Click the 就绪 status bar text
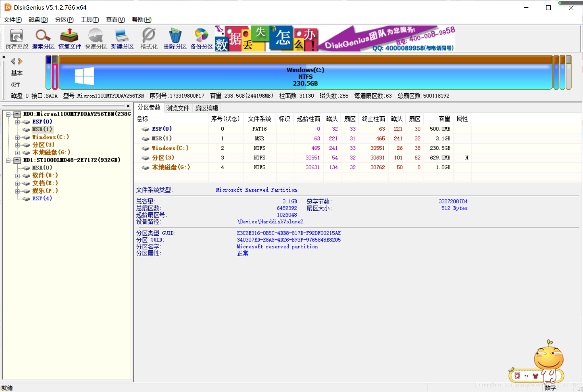 point(7,388)
